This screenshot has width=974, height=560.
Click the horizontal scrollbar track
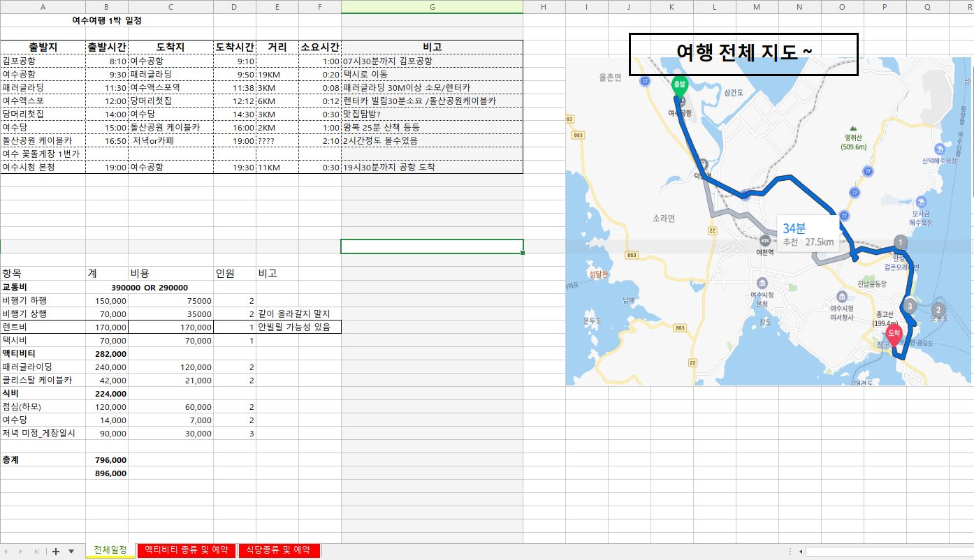887,552
